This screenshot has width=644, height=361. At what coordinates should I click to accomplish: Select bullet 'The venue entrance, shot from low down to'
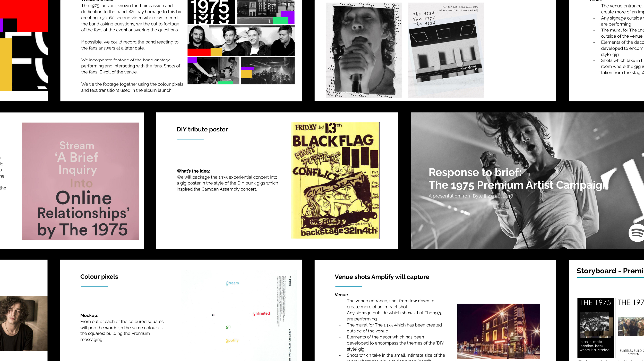coord(390,301)
